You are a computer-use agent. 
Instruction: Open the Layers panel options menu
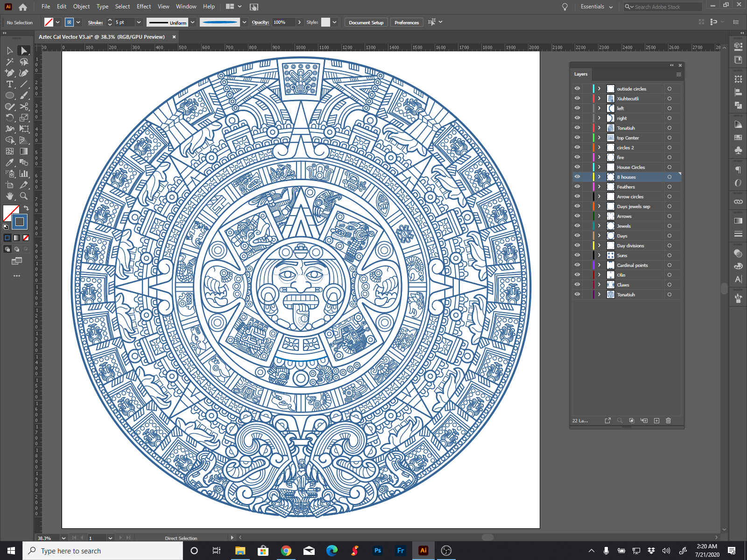tap(679, 75)
